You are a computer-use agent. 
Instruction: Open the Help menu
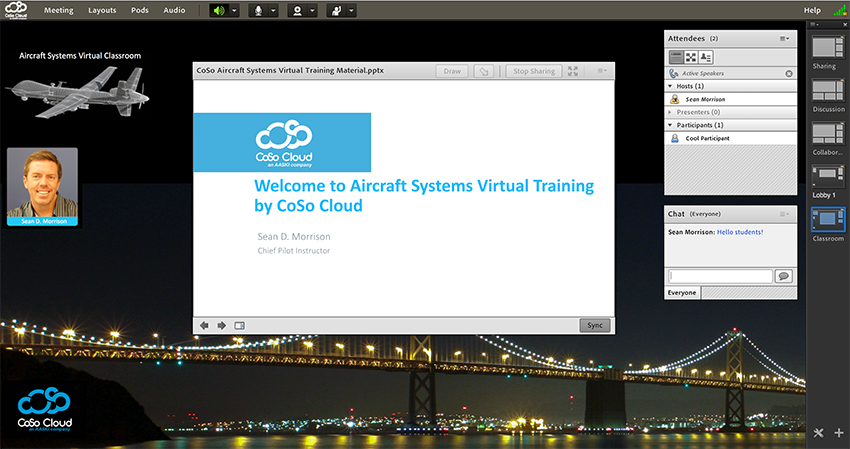[812, 10]
